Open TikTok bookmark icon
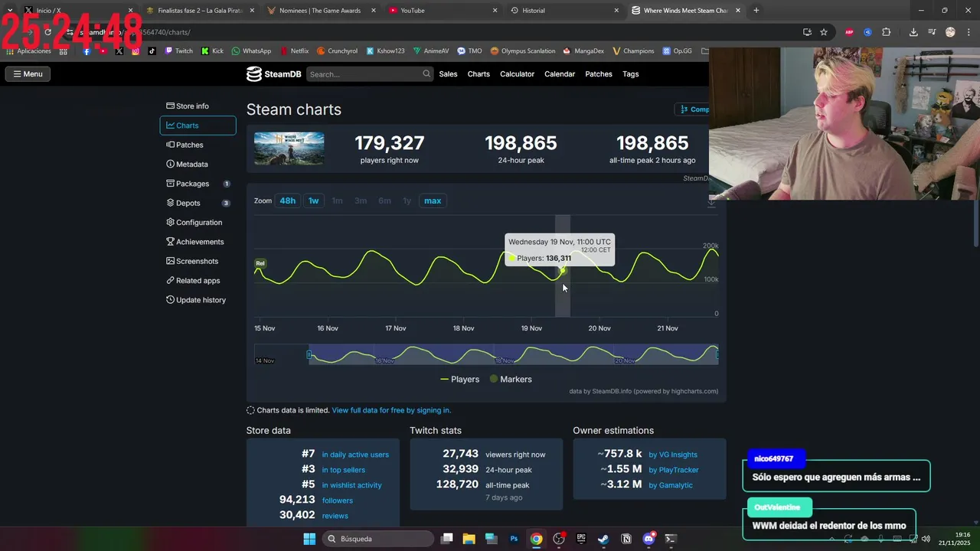 tap(152, 51)
